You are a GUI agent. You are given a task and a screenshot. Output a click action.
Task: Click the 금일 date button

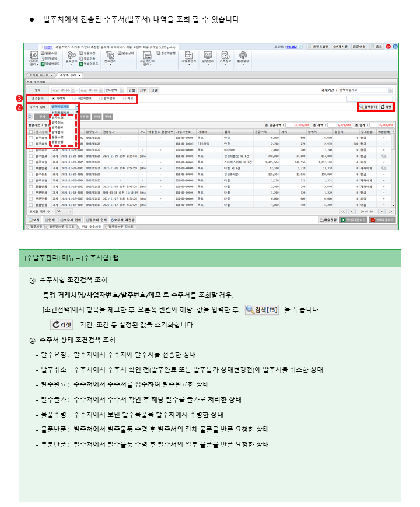pos(154,90)
